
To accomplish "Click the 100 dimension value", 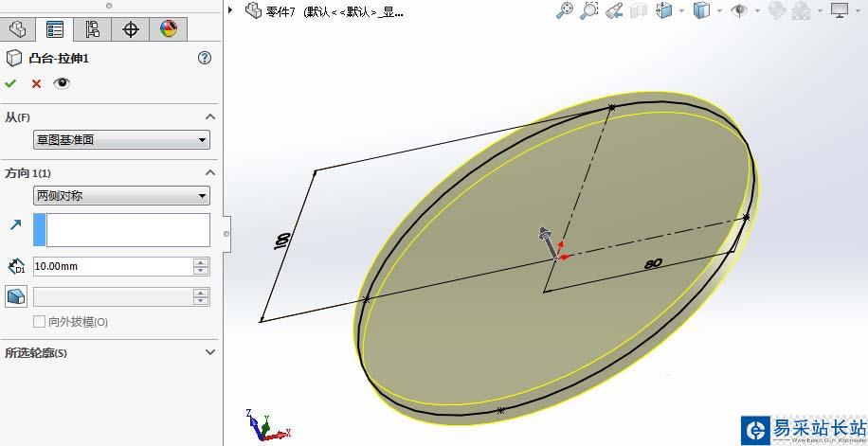I will [281, 241].
